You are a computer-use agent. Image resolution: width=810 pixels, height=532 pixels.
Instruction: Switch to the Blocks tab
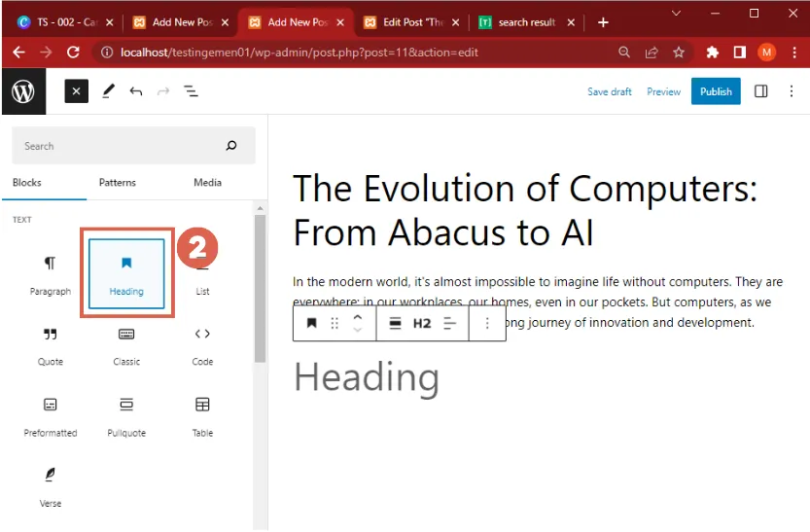tap(27, 182)
